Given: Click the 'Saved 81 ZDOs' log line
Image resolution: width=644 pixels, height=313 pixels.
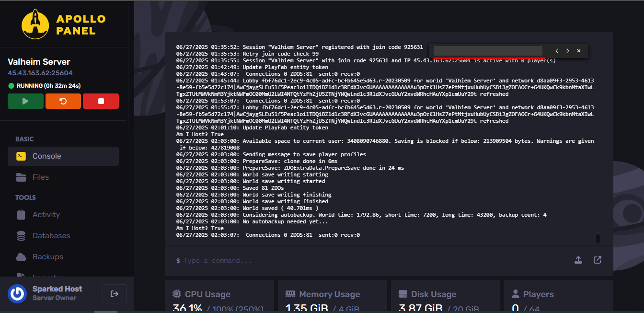Looking at the screenshot, I should (231, 188).
